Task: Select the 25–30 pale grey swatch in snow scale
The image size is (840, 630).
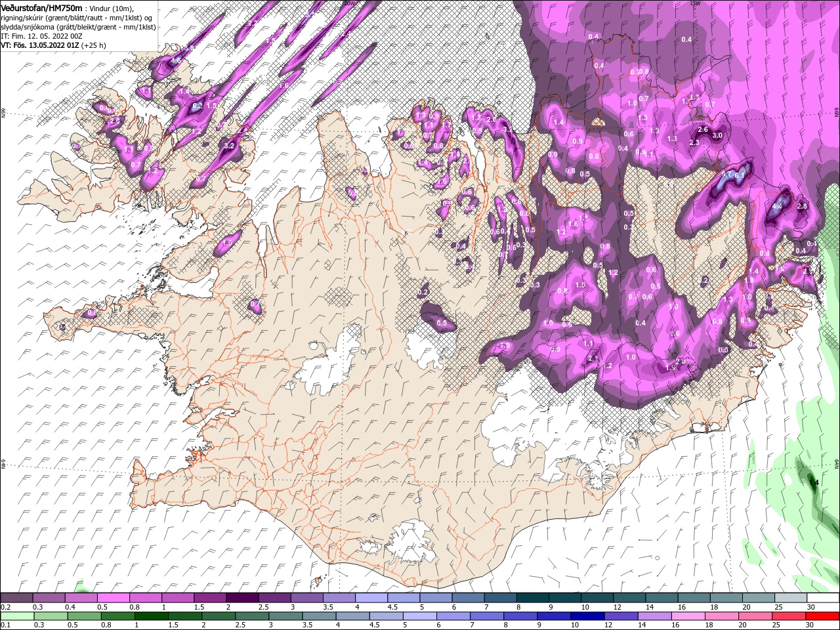Action: pyautogui.click(x=790, y=598)
